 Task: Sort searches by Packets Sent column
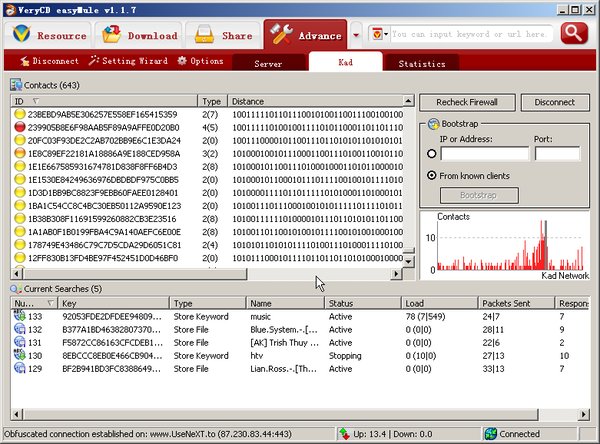click(516, 303)
